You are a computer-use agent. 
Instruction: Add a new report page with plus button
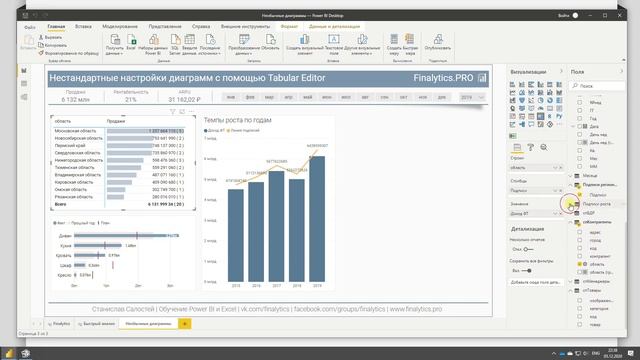point(184,324)
